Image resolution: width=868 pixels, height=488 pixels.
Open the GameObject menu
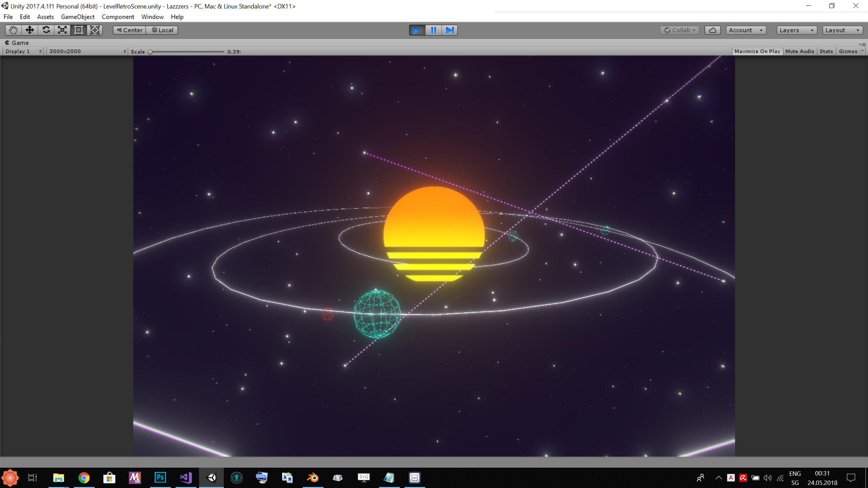click(78, 17)
